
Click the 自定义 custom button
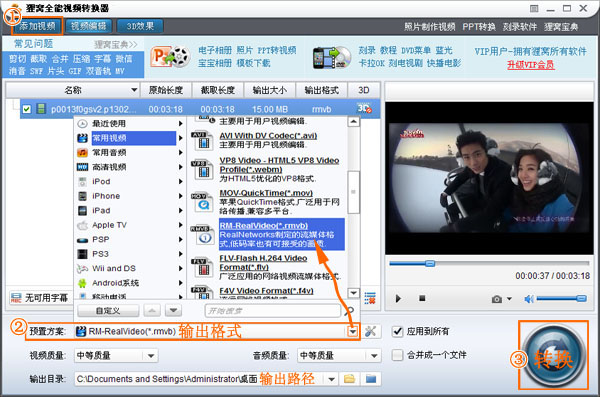point(108,310)
